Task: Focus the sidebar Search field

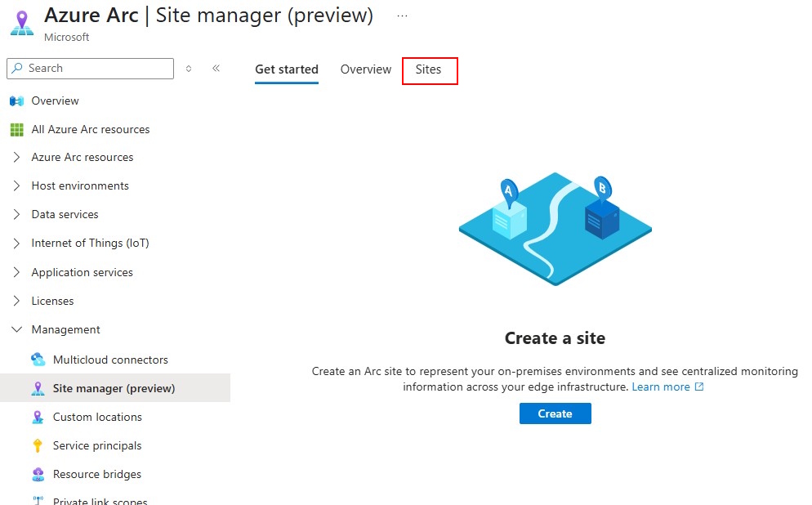Action: click(x=90, y=69)
